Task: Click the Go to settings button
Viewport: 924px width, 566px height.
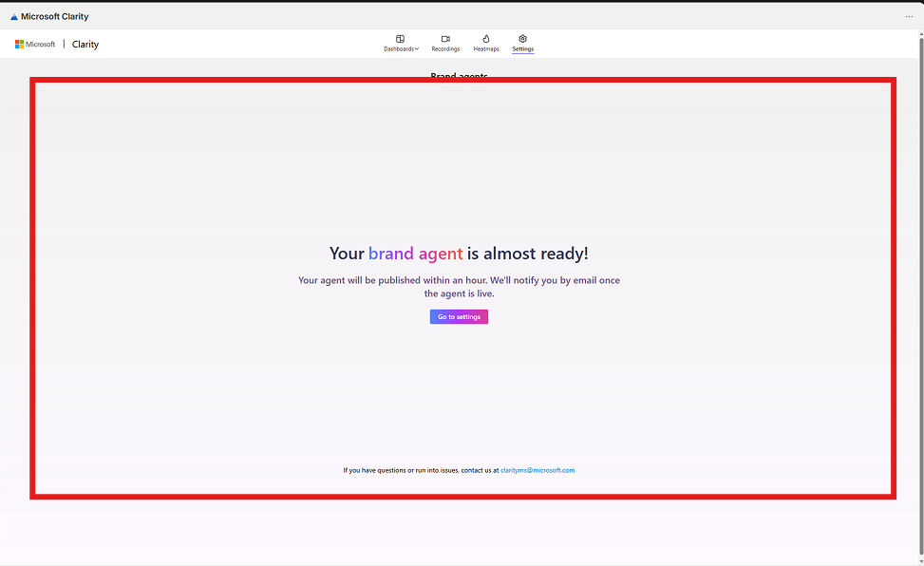Action: [x=459, y=316]
